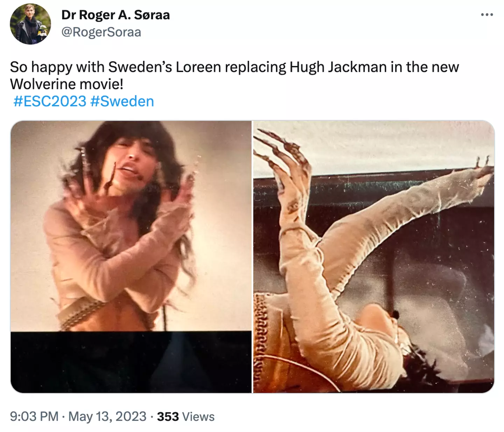The height and width of the screenshot is (432, 504).
Task: Click the word "Sweden's" in the tweet
Action: coord(140,67)
